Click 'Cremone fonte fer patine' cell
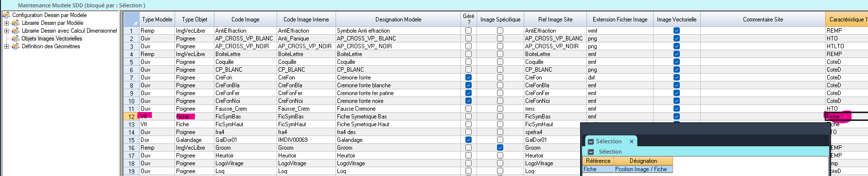 click(x=398, y=93)
